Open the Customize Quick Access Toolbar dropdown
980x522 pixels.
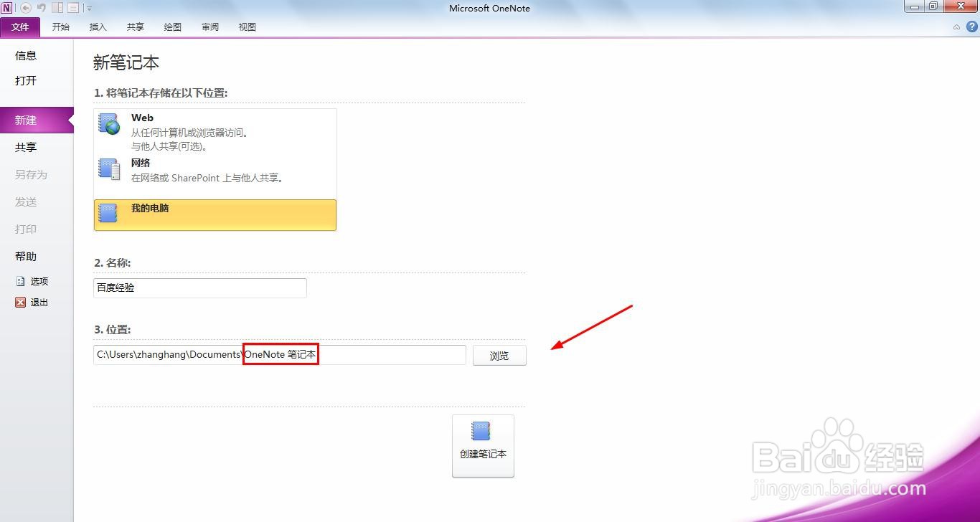pyautogui.click(x=89, y=9)
